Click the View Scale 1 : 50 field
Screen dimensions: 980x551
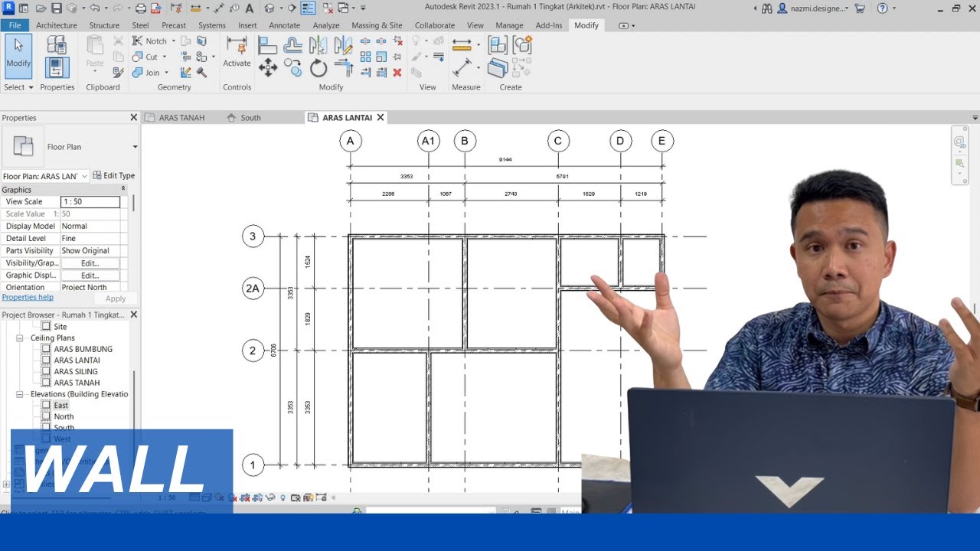click(90, 202)
